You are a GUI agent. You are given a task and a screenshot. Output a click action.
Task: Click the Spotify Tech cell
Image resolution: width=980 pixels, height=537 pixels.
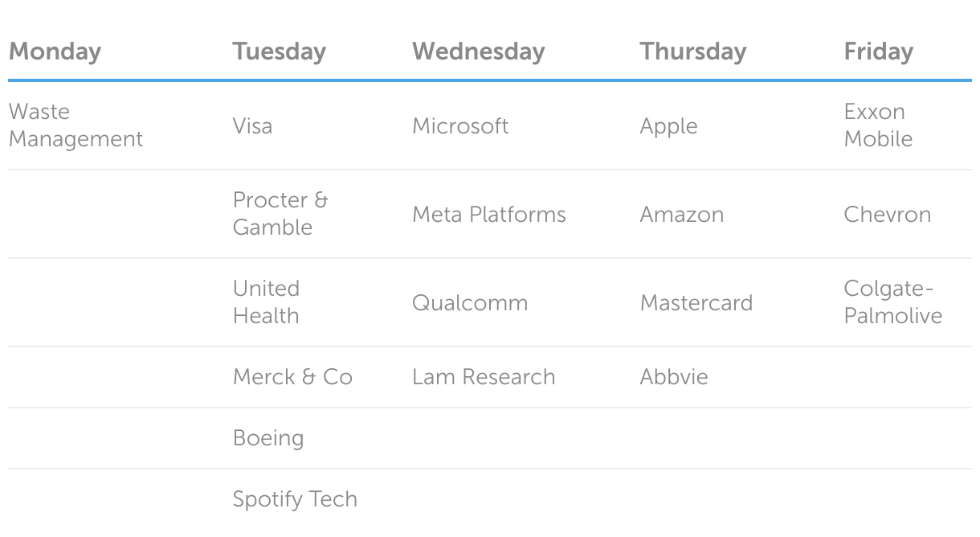coord(295,499)
